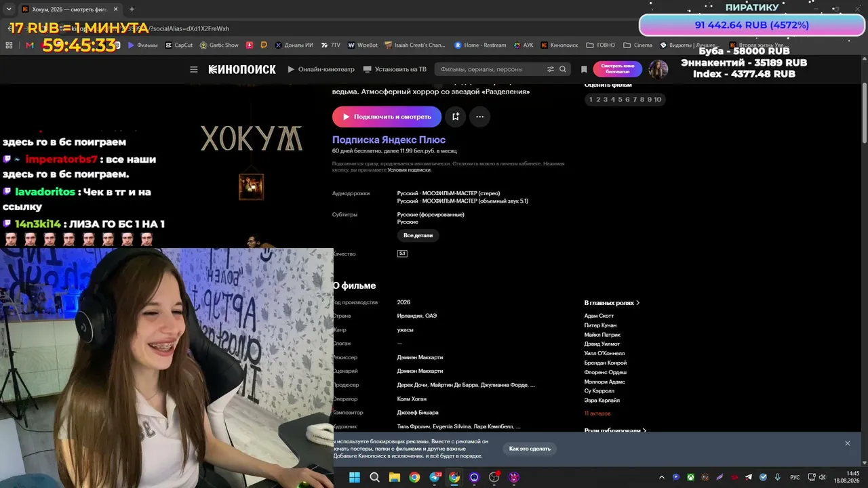Open actor Питер Кунан's page
Screen dimensions: 868x488
click(600, 325)
